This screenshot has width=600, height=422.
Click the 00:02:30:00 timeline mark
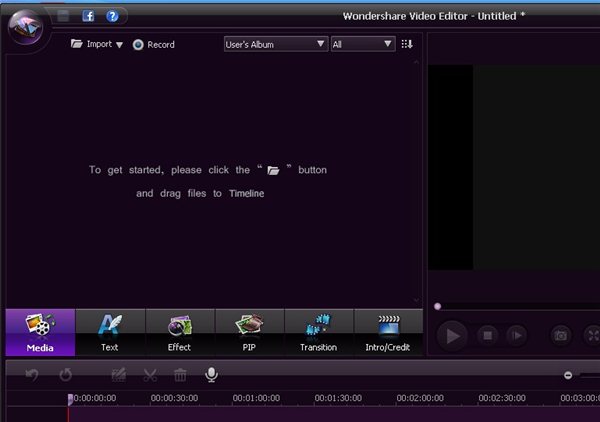pos(502,398)
